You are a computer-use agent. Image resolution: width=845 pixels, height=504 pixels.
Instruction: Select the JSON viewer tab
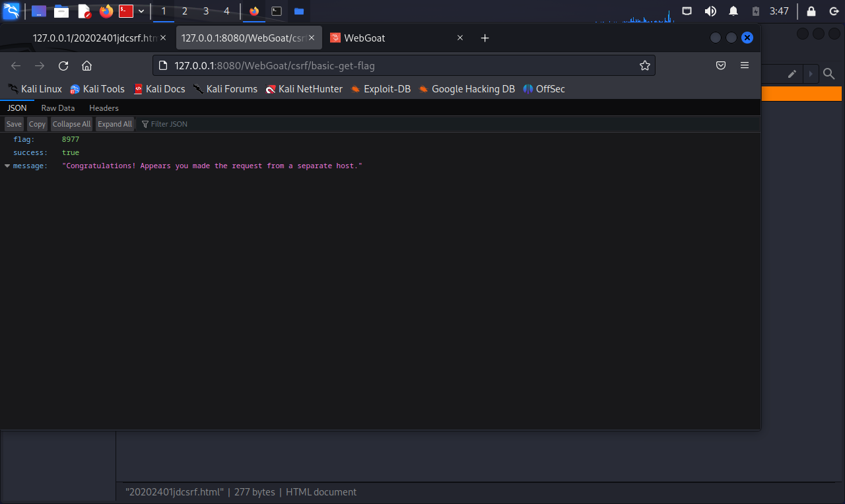click(17, 108)
